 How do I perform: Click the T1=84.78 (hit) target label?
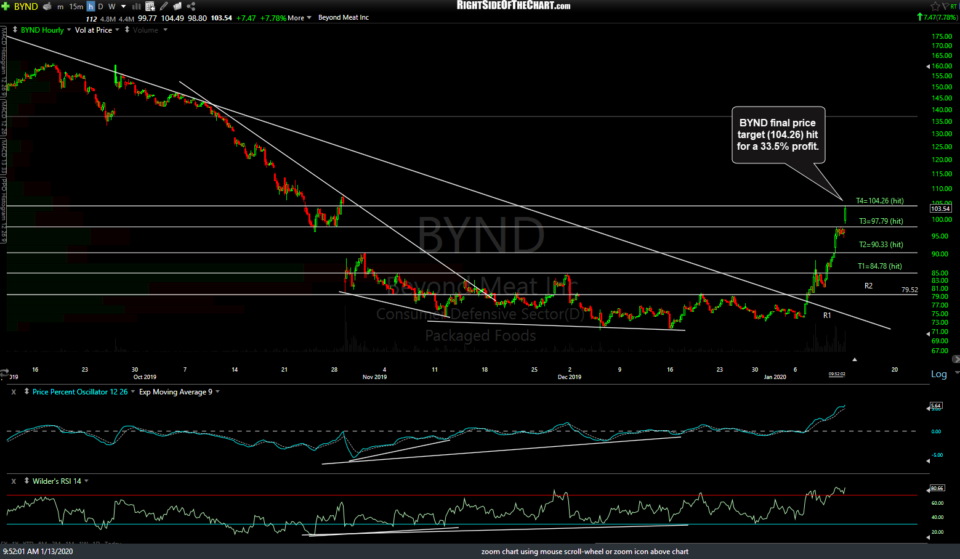pyautogui.click(x=879, y=266)
